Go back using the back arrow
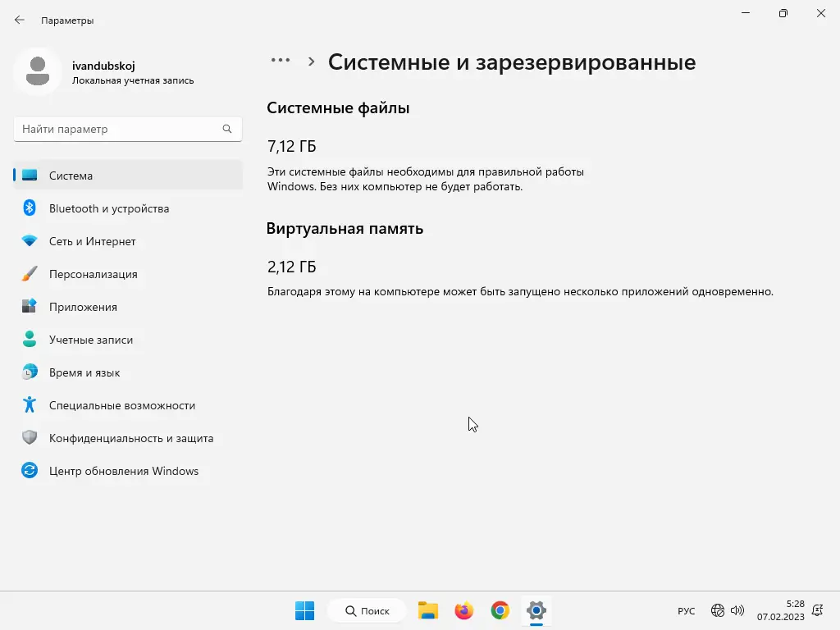The width and height of the screenshot is (840, 630). 18,20
